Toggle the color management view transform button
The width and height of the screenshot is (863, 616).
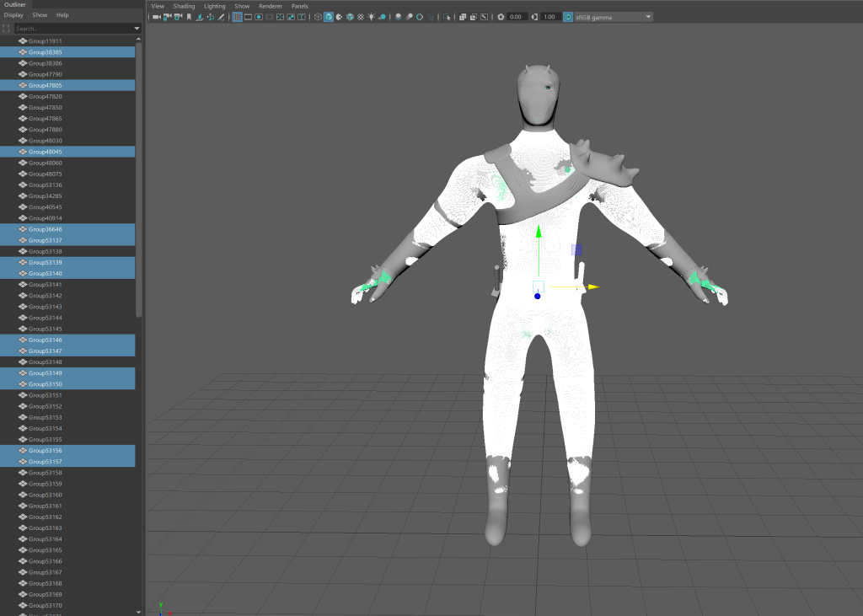click(568, 17)
